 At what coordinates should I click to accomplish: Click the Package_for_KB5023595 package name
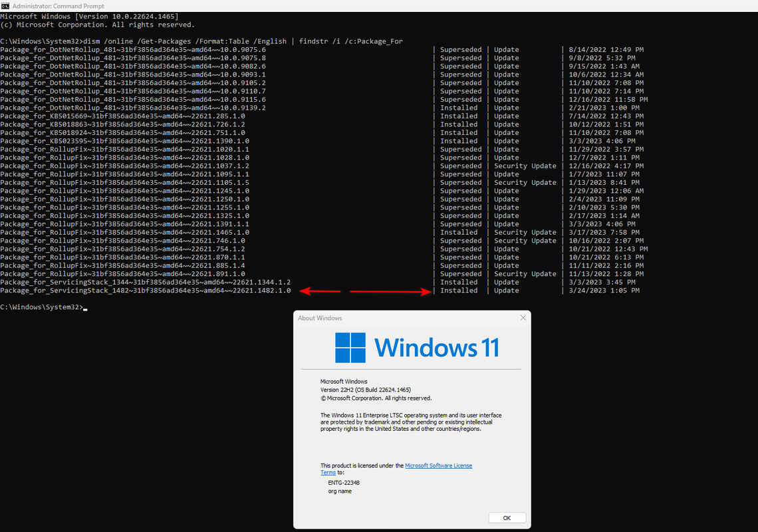point(125,141)
